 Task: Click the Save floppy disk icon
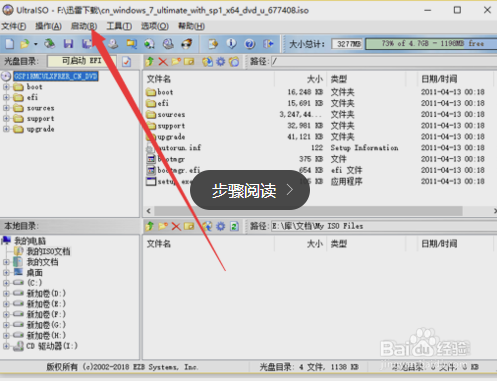click(x=68, y=44)
